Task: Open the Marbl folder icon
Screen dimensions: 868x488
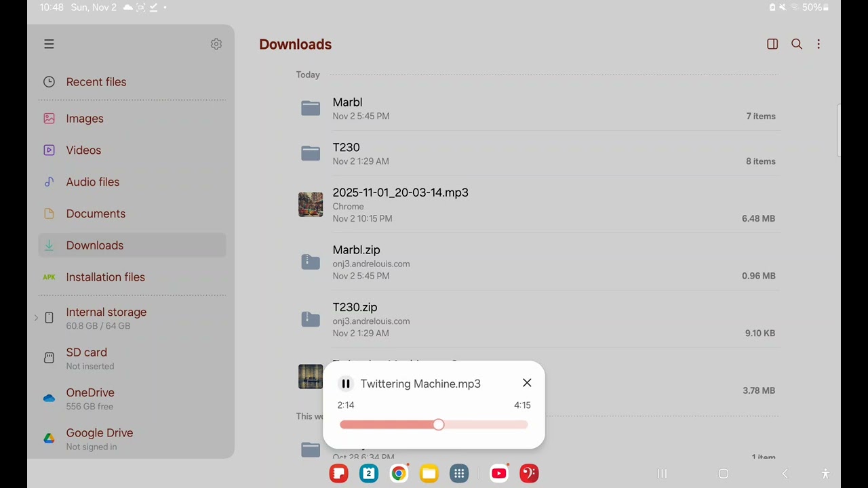Action: point(311,108)
